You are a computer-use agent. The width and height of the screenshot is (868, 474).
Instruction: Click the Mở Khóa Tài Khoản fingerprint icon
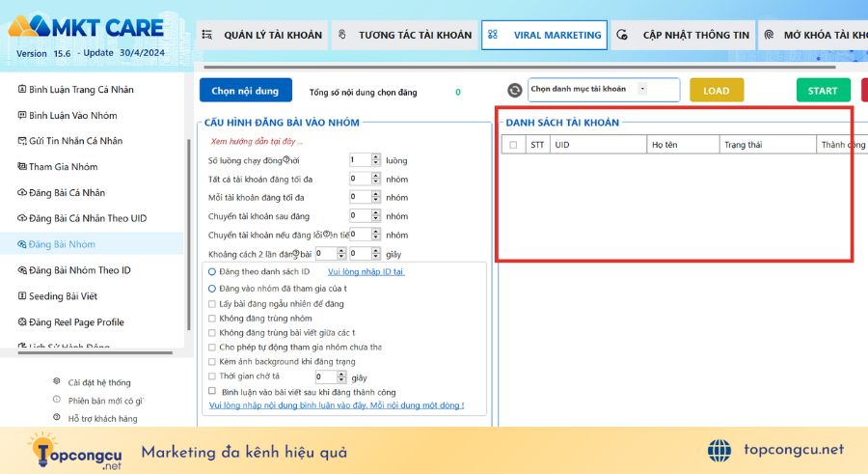[x=769, y=35]
